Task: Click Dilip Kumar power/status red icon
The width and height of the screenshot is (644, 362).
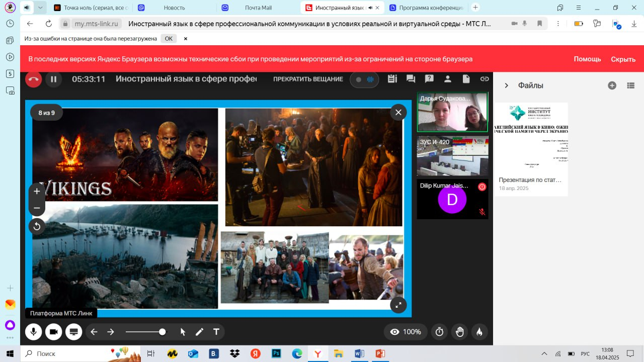Action: click(x=481, y=187)
